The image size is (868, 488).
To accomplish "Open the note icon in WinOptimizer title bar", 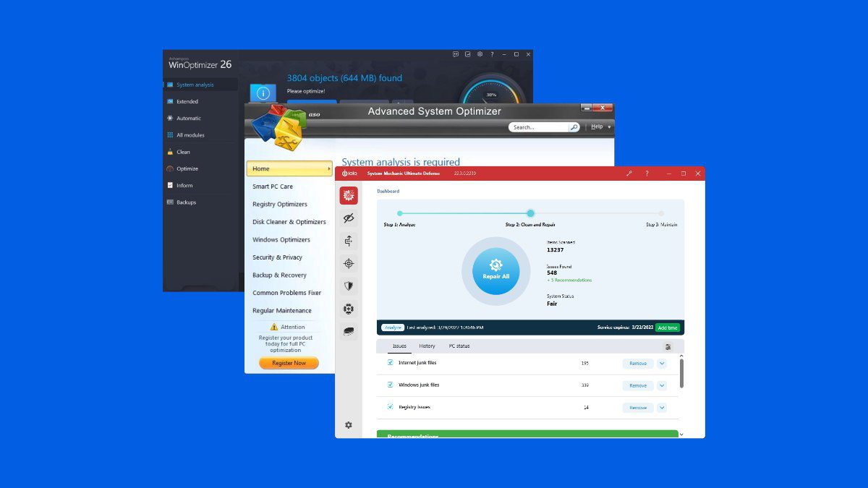I will click(x=468, y=54).
